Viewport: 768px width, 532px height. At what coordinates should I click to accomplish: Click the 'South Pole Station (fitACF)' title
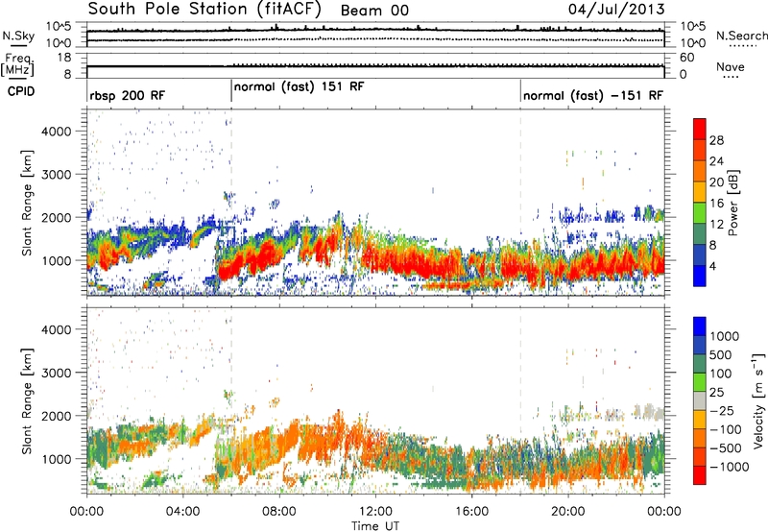[x=204, y=10]
